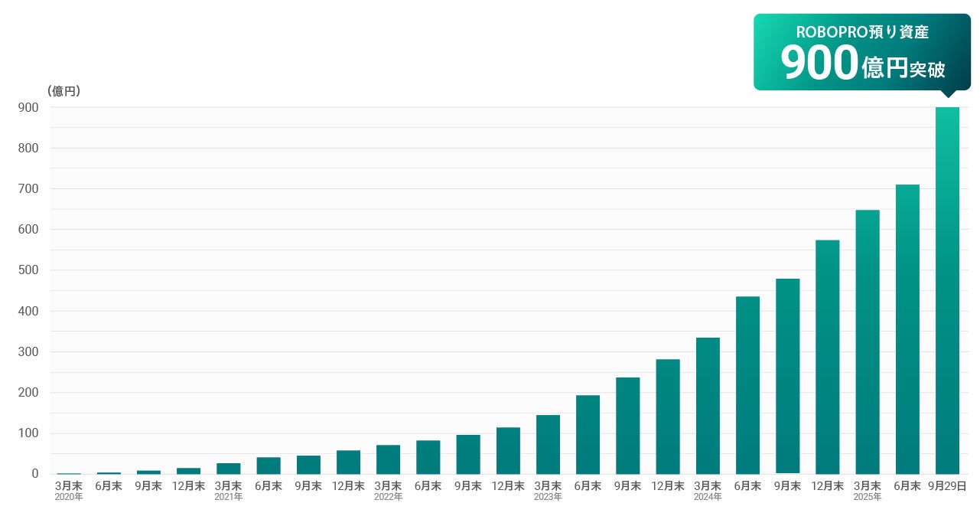Click the 2025年 year label
This screenshot has height=513, width=980.
(x=868, y=497)
